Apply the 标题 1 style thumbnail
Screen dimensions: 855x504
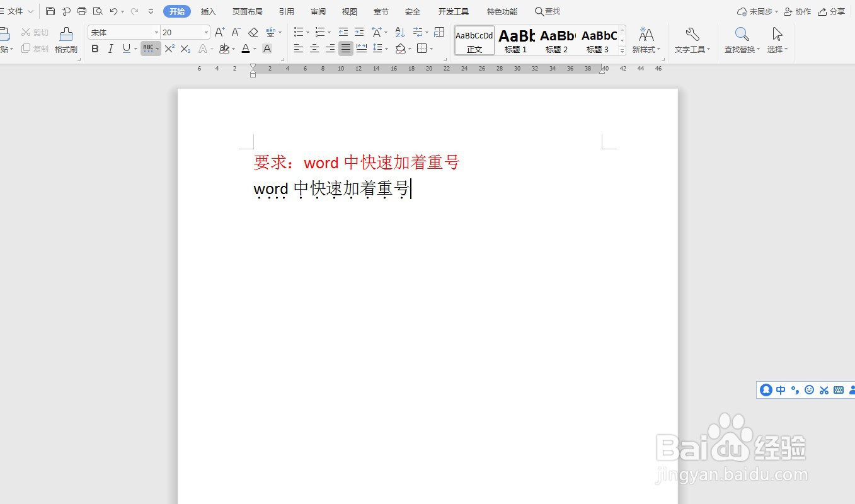tap(516, 40)
